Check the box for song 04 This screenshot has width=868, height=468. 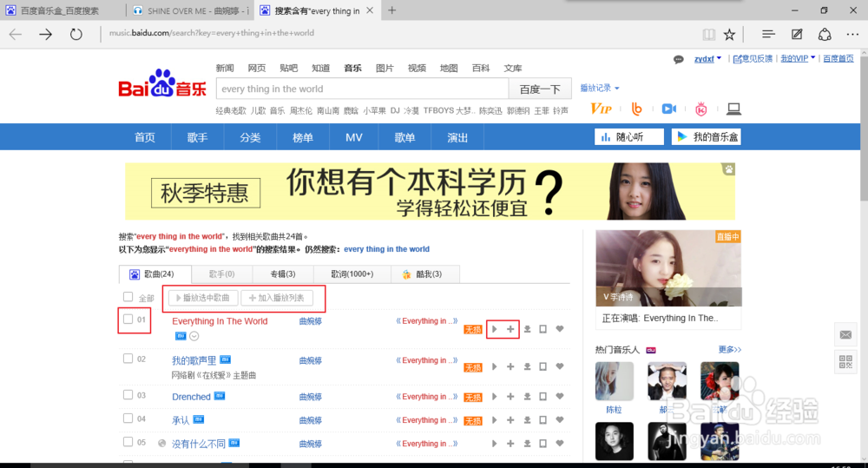coord(128,419)
